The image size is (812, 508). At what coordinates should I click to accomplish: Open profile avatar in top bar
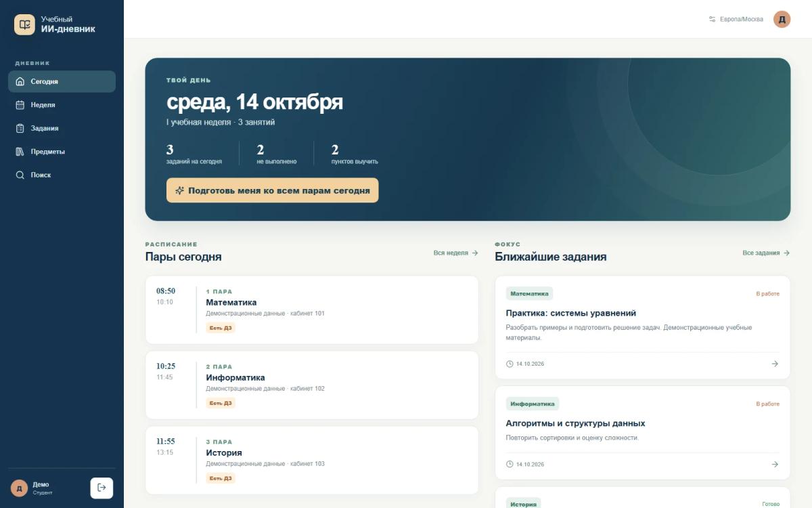782,19
